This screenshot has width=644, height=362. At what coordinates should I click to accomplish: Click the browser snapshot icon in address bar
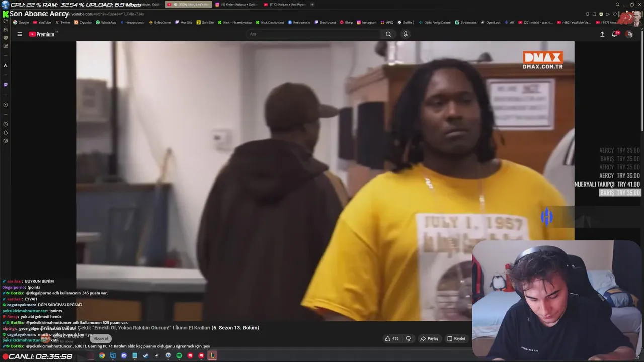click(594, 14)
